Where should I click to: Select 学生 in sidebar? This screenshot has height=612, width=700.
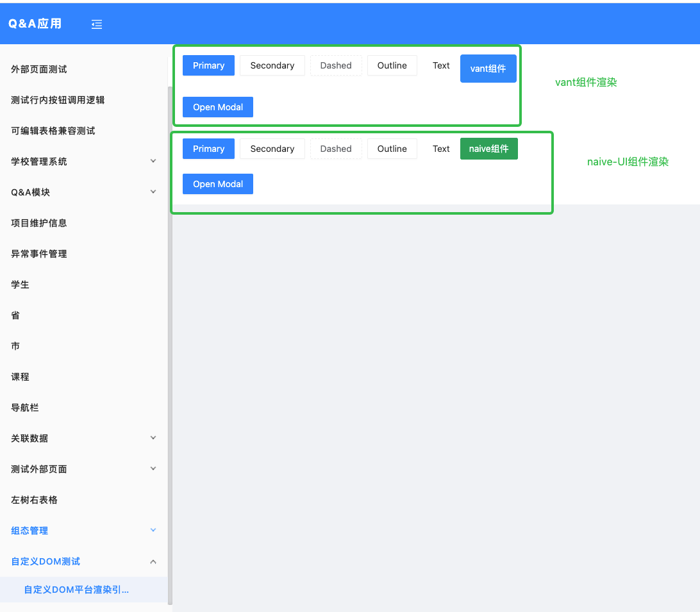tap(20, 285)
